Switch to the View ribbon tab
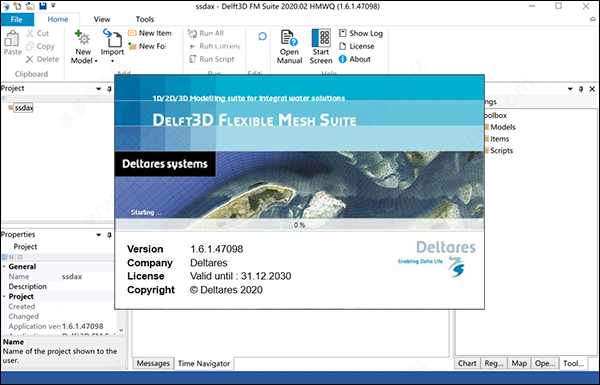The width and height of the screenshot is (600, 385). click(x=102, y=19)
